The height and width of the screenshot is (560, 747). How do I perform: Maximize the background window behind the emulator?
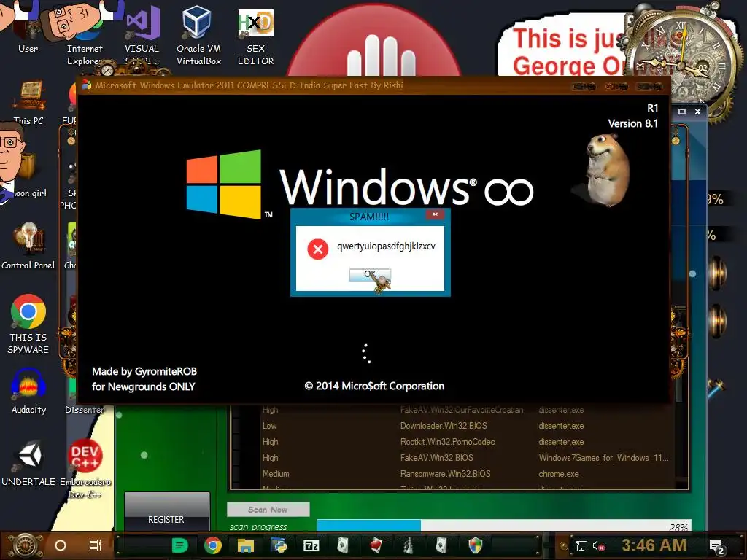[682, 112]
